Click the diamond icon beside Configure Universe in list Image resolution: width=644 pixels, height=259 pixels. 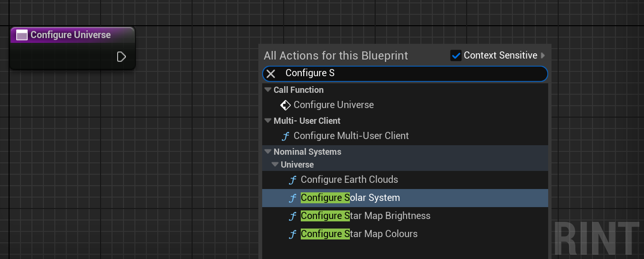[x=286, y=105]
